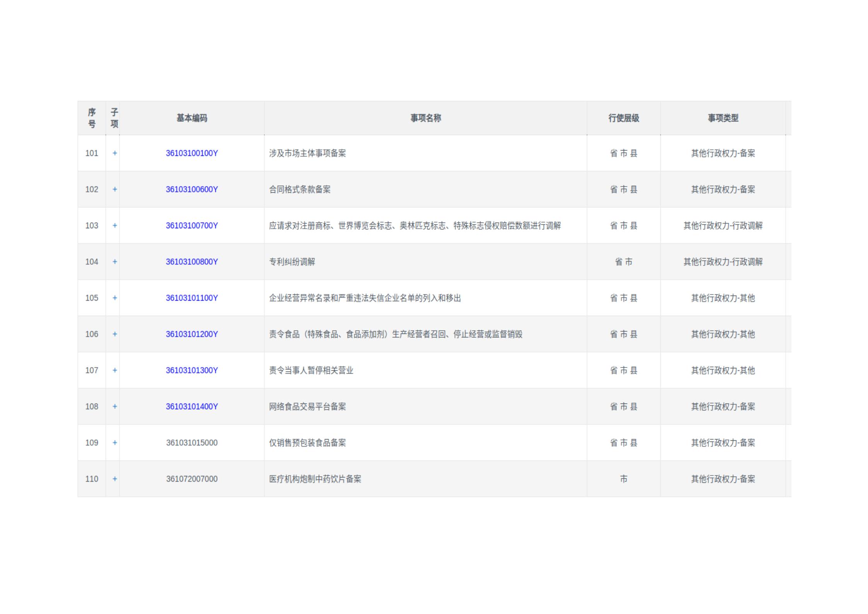Expand sub-items for row 102
Viewport: 868px width, 614px height.
tap(114, 189)
